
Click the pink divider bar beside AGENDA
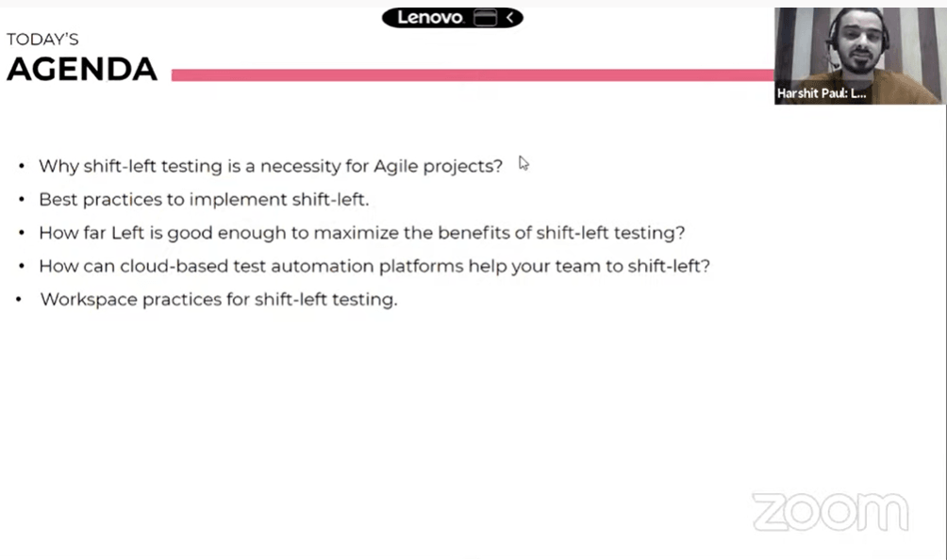pyautogui.click(x=472, y=74)
